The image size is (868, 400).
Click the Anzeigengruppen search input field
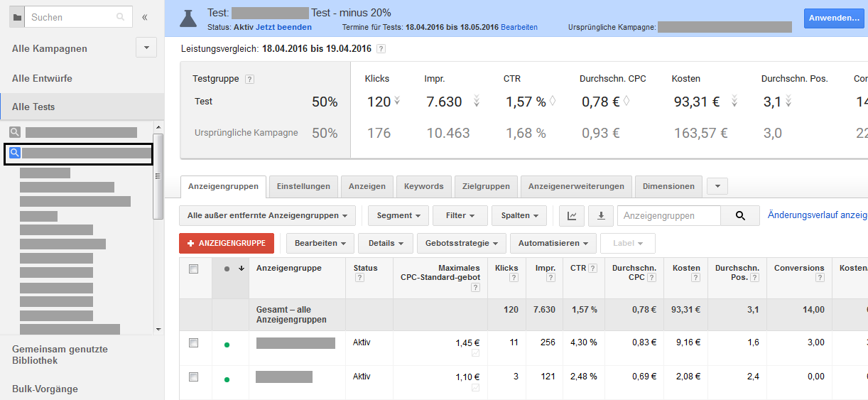pos(668,216)
